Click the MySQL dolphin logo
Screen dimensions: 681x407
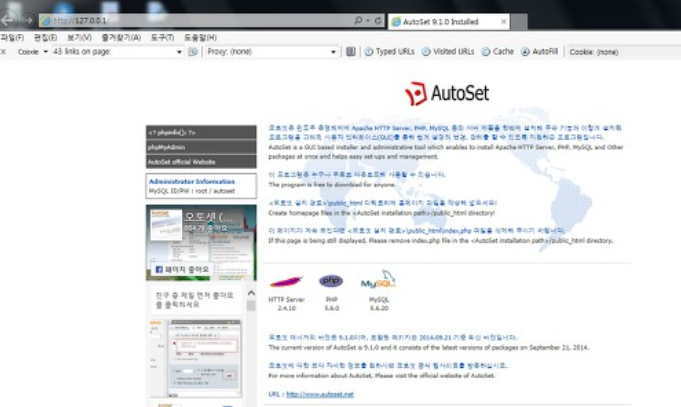(x=378, y=280)
